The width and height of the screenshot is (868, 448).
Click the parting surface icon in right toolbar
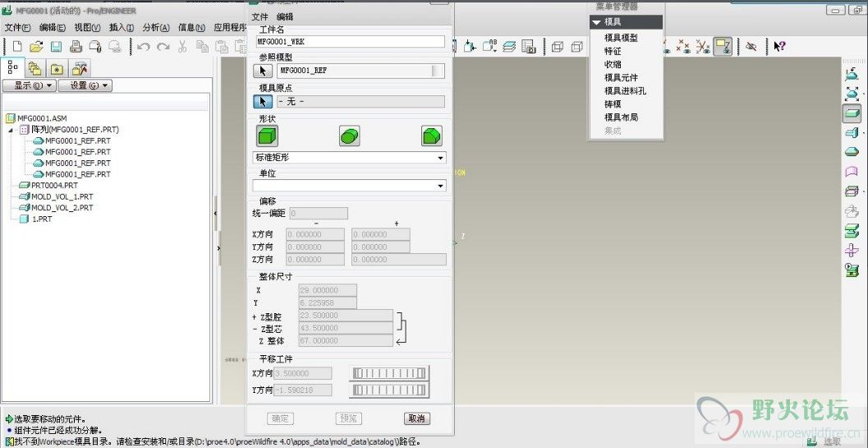pos(852,152)
